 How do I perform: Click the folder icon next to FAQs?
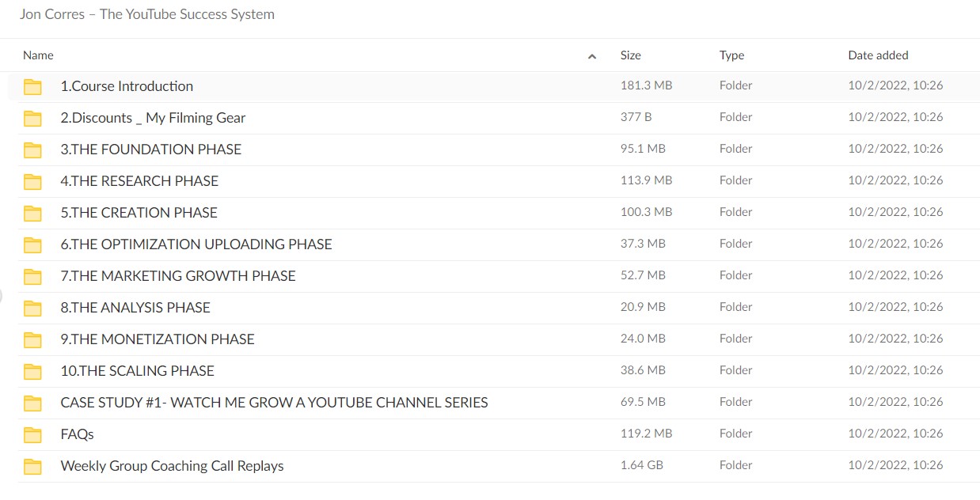coord(32,435)
